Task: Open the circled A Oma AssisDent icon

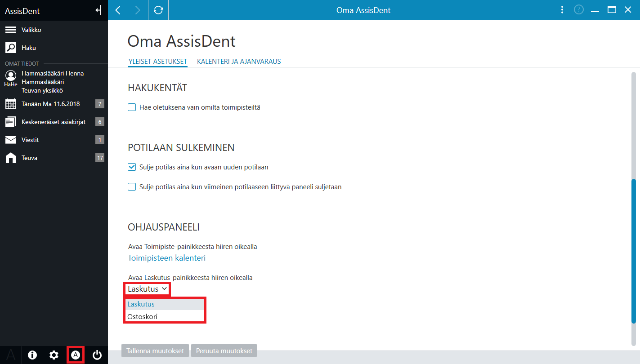Action: pyautogui.click(x=76, y=355)
